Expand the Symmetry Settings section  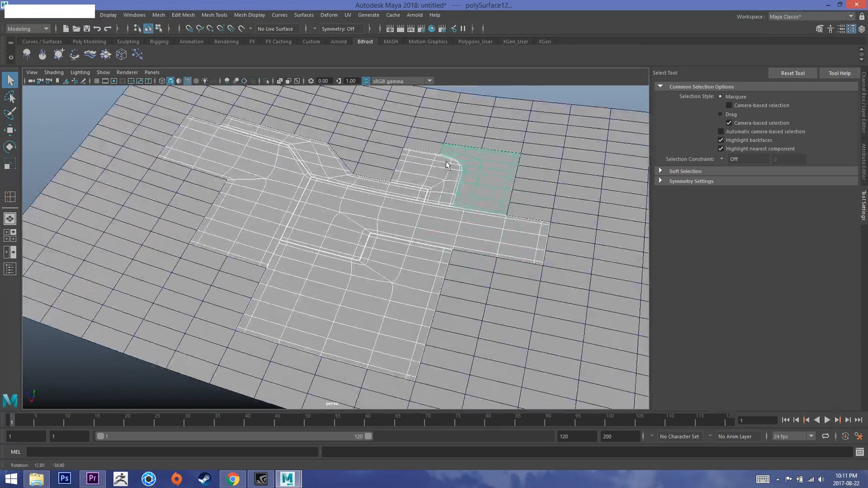(x=660, y=181)
